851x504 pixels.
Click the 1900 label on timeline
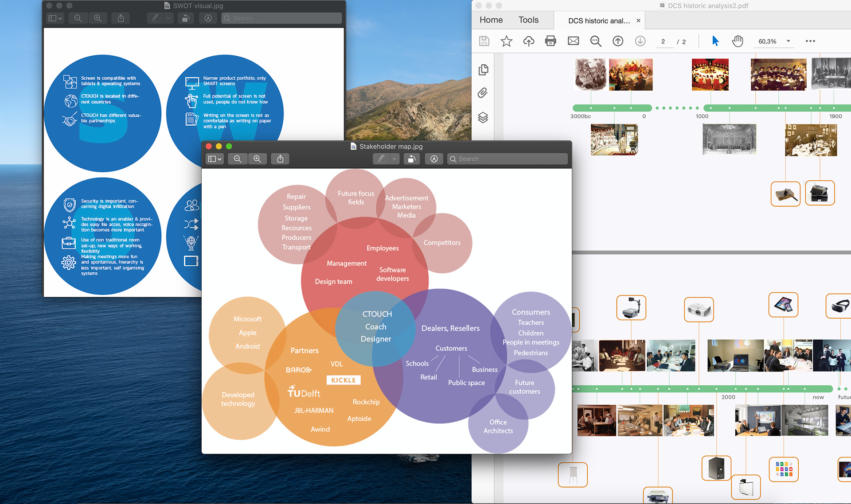835,116
